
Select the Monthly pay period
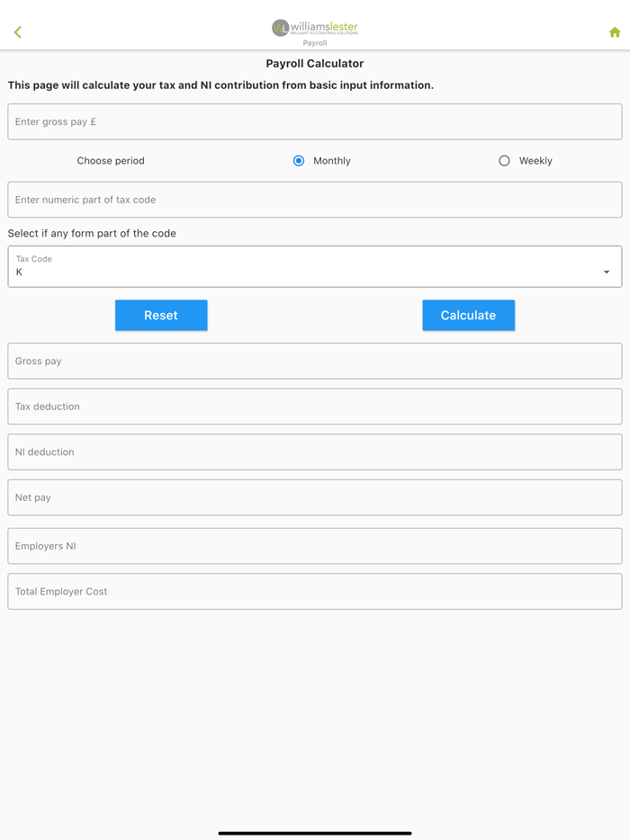299,161
